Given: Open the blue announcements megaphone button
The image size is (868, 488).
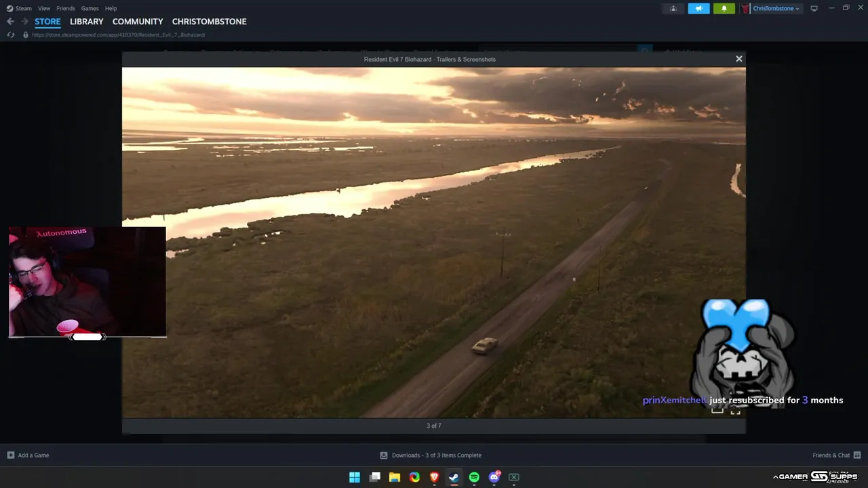Looking at the screenshot, I should coord(698,8).
